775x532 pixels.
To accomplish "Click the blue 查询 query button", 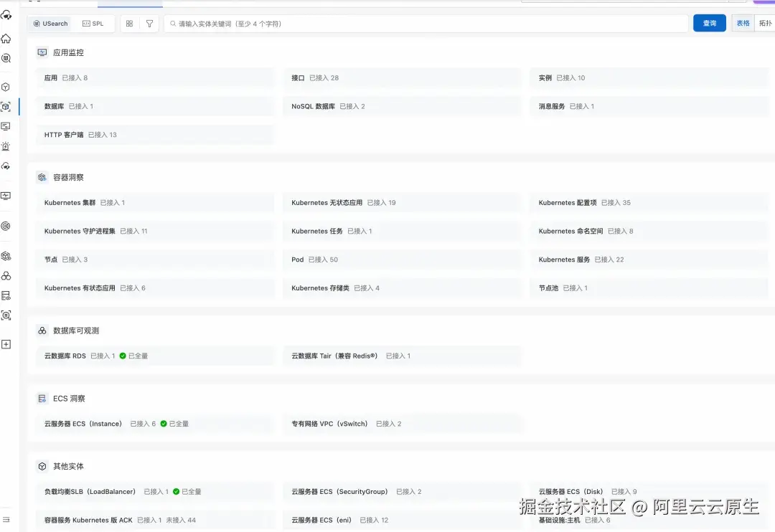I will coord(709,23).
